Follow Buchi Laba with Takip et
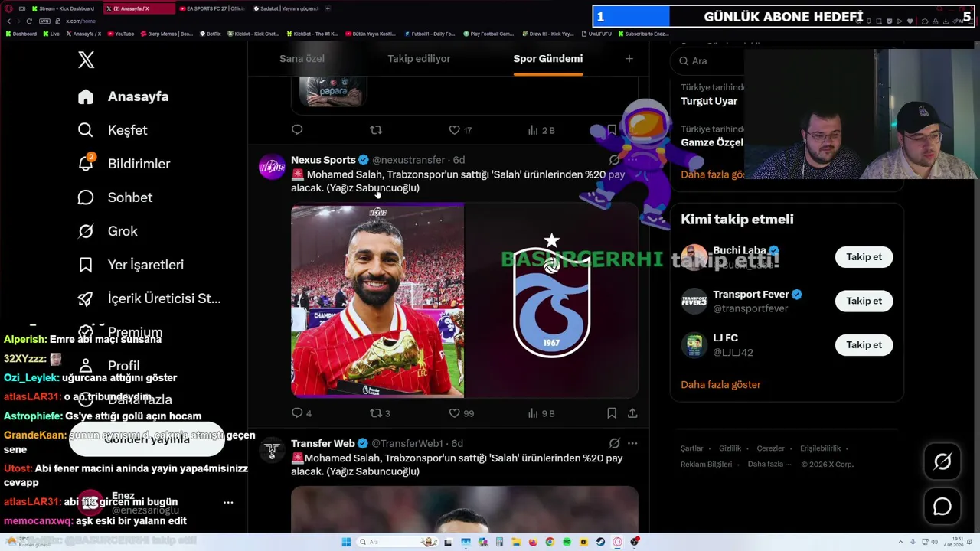Image resolution: width=980 pixels, height=551 pixels. (864, 257)
